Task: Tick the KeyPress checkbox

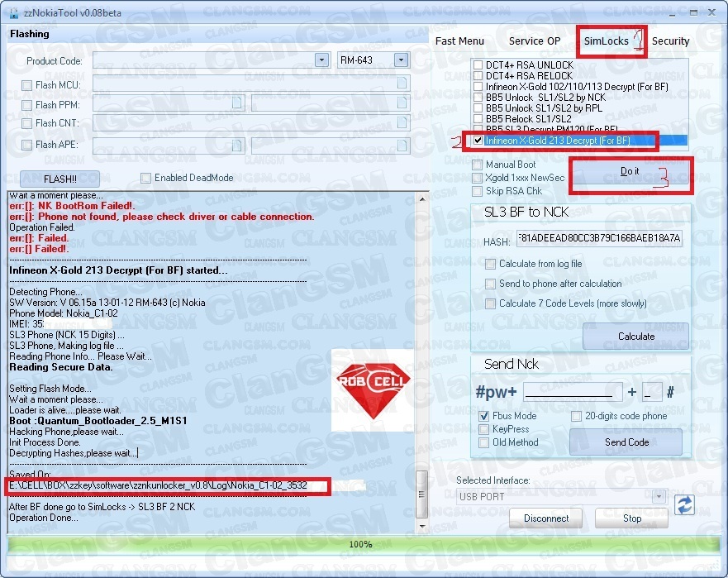Action: point(483,429)
